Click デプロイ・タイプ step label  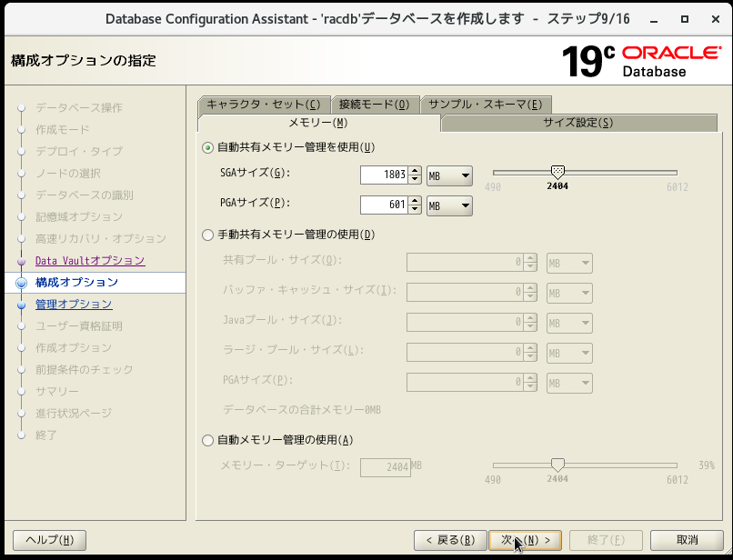point(79,152)
